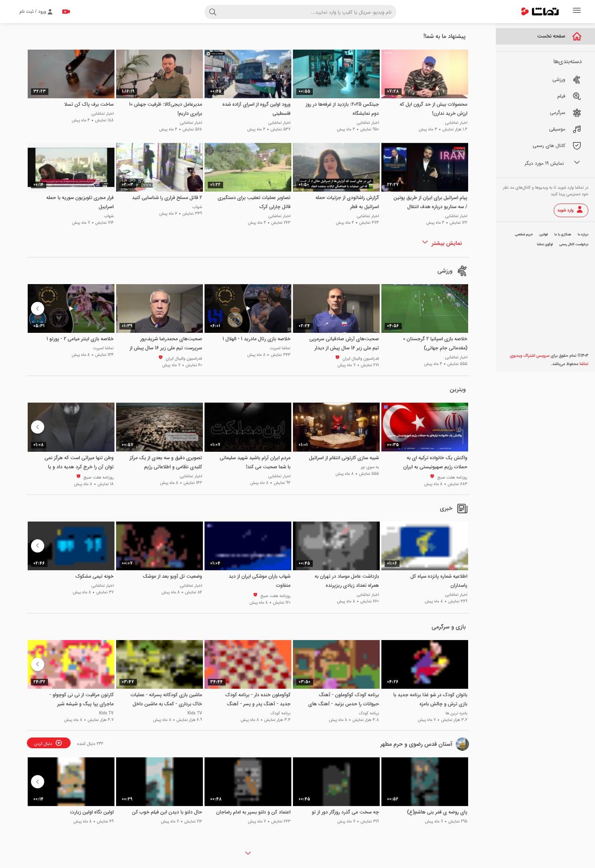595x868 pixels.
Task: Open درخواست کانال رسمی footer link
Action: click(574, 244)
